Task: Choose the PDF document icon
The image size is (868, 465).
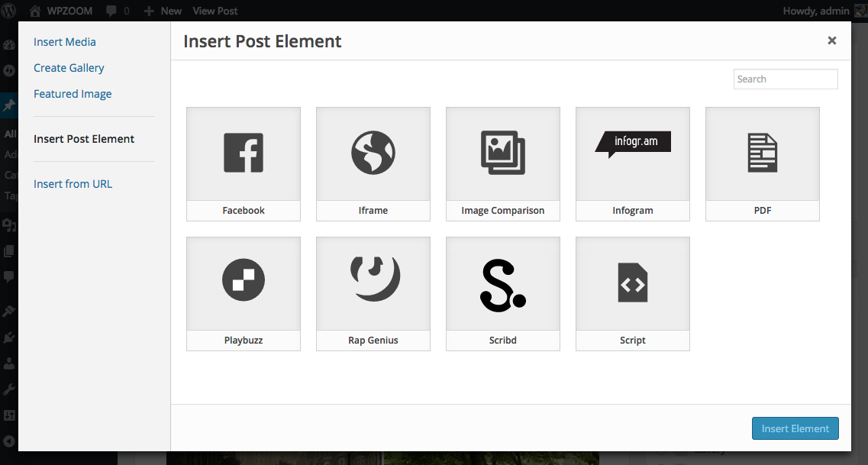Action: click(763, 153)
